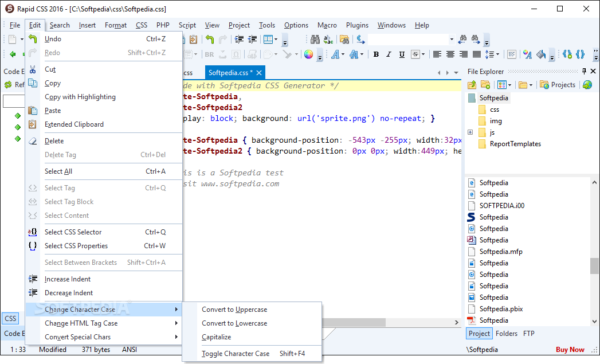
Task: Select Softpedia.mfp file in list
Action: 501,252
